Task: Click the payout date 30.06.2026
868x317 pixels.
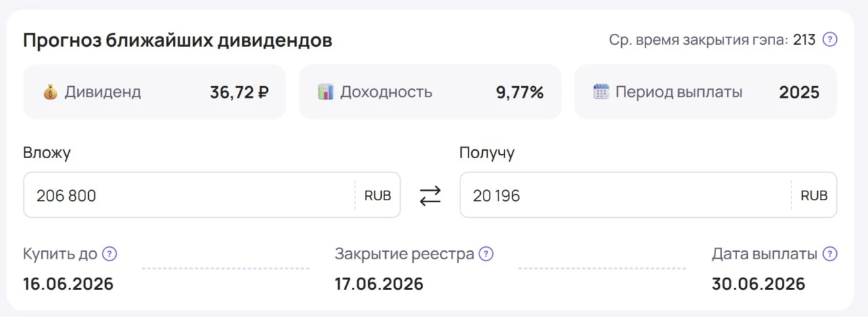Action: pos(758,284)
